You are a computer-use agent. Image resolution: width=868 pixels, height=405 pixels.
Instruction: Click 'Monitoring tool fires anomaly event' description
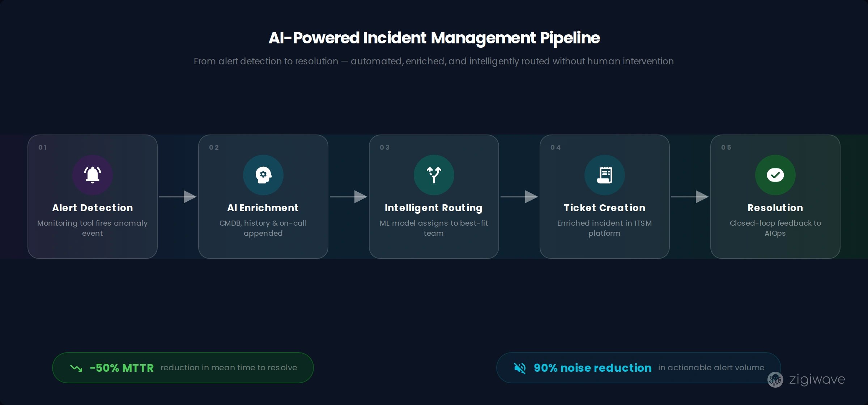pyautogui.click(x=93, y=228)
